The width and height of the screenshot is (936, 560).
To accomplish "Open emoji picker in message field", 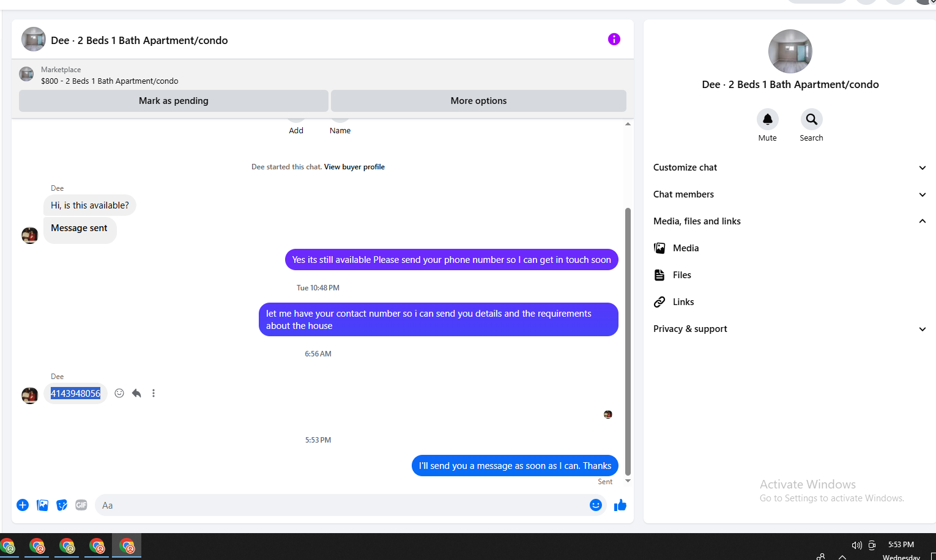I will pyautogui.click(x=596, y=505).
